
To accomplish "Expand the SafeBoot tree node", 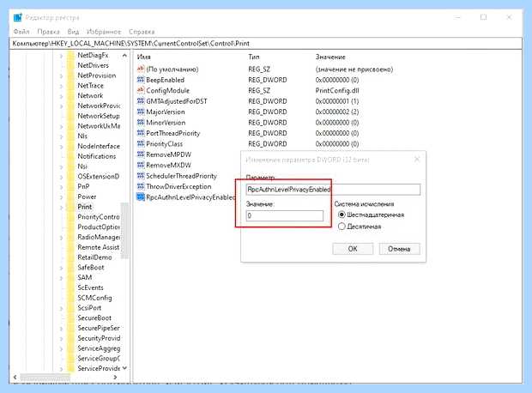I will coord(61,268).
